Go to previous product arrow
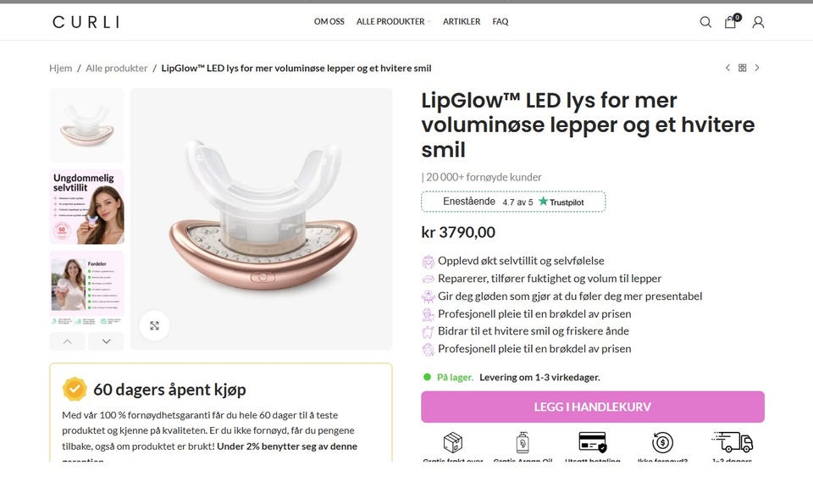The height and width of the screenshot is (504, 813). pyautogui.click(x=727, y=68)
